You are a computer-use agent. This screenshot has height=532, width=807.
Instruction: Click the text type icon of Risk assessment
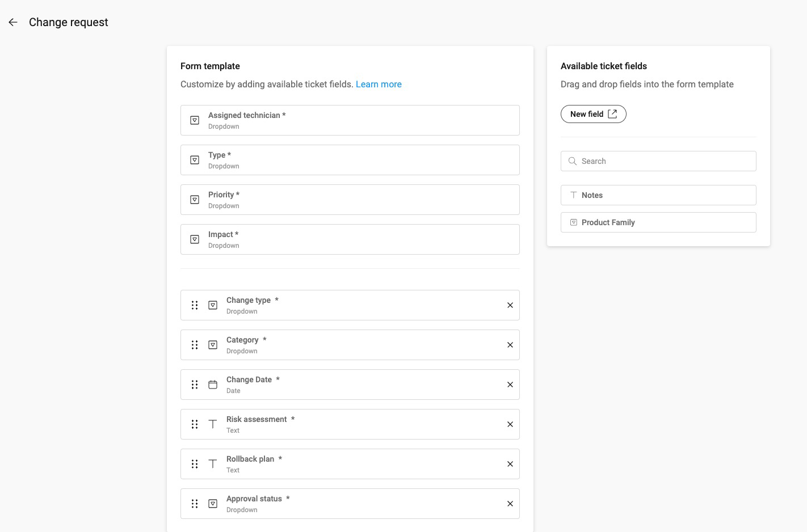(213, 424)
